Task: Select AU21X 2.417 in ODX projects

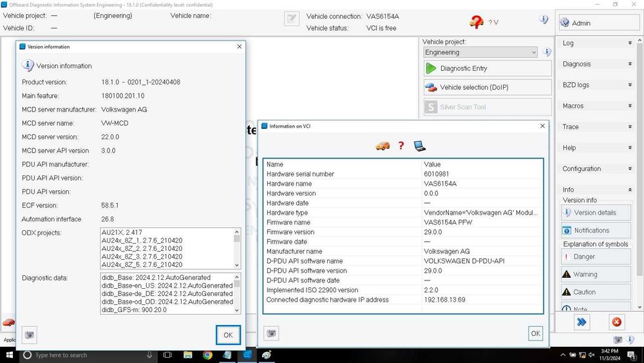Action: tap(122, 232)
